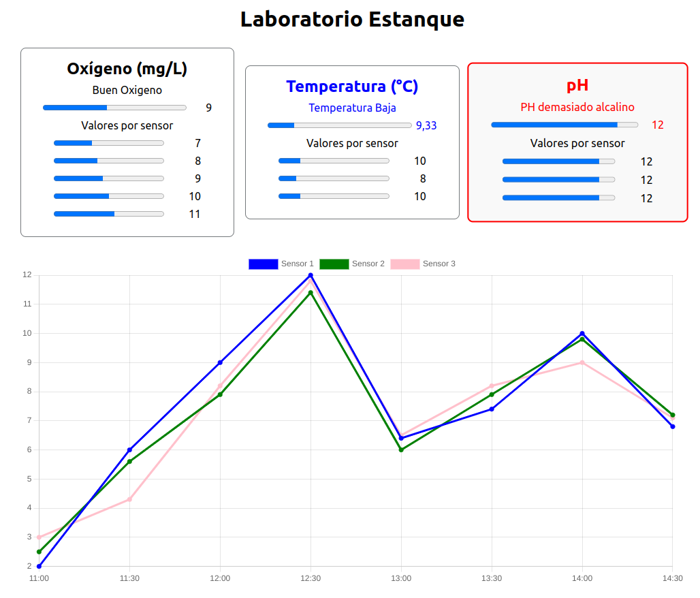The image size is (700, 598).
Task: Select the Sensor 2 data point at 13:00
Action: [401, 450]
